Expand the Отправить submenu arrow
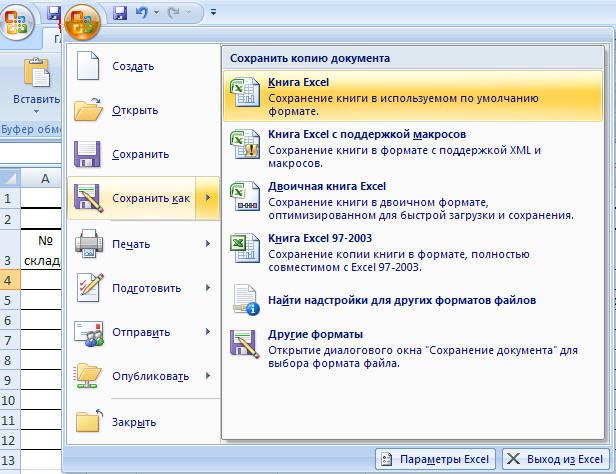Image resolution: width=616 pixels, height=474 pixels. click(x=207, y=332)
